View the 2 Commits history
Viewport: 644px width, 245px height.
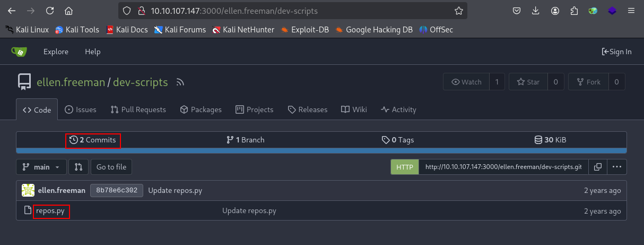click(93, 140)
